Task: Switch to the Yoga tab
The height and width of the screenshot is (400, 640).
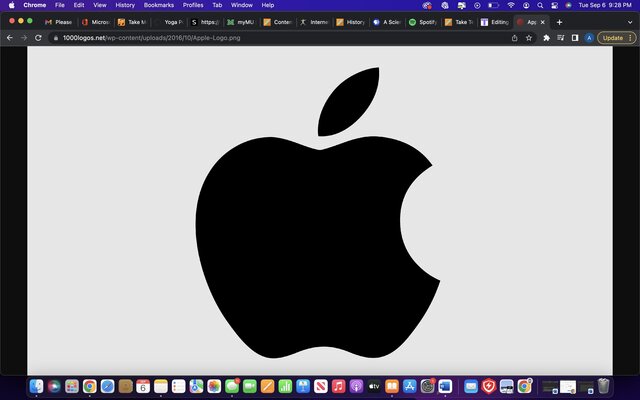Action: pos(168,22)
